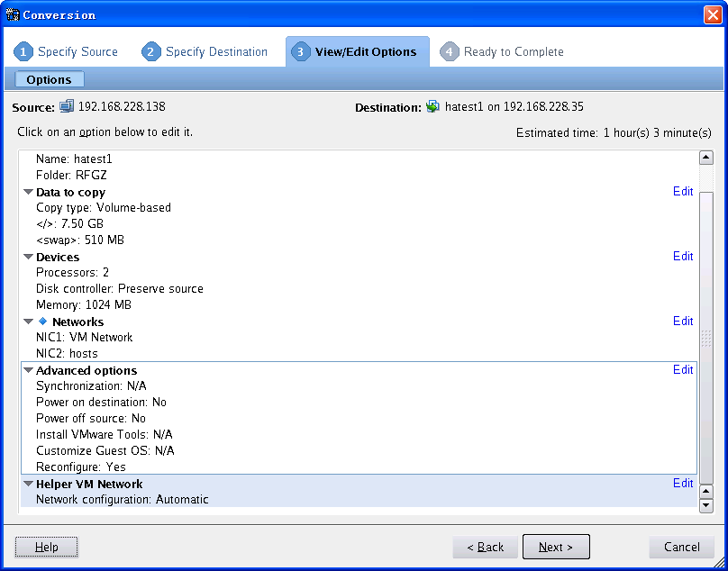Click the Networks blue diamond warning icon

pos(42,322)
